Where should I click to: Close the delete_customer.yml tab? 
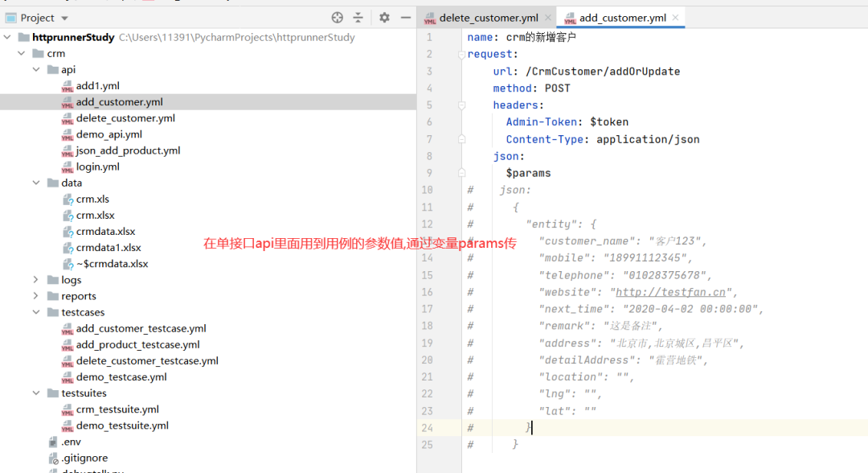pyautogui.click(x=548, y=18)
